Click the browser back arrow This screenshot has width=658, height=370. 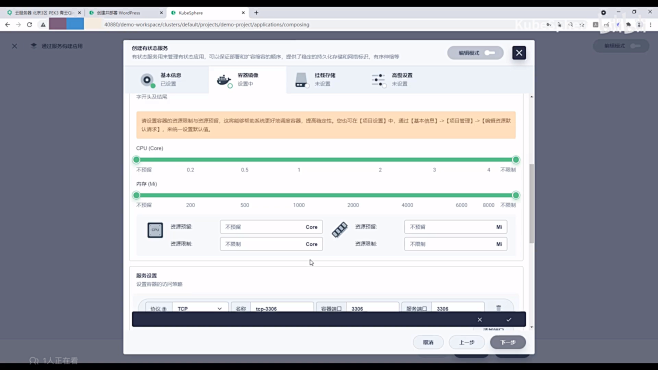[8, 25]
